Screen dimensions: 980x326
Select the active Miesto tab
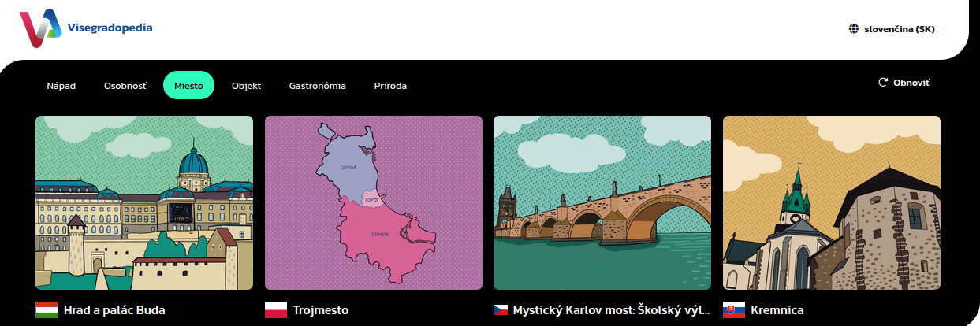188,86
